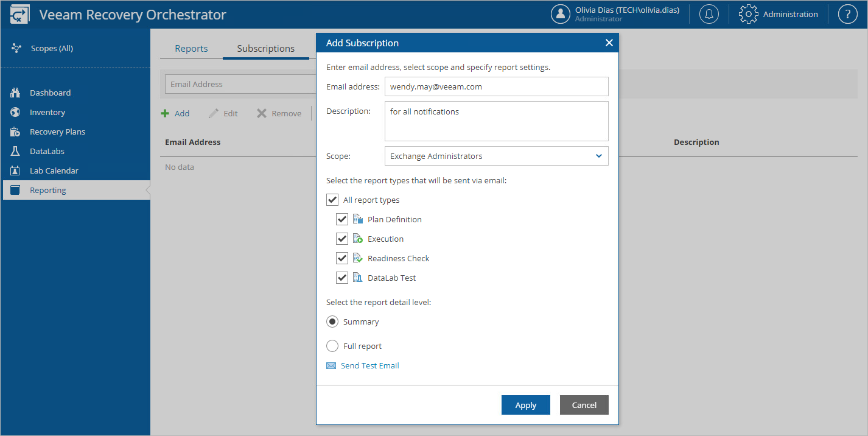Apply the subscription settings
Screen dimensions: 868x436
click(x=525, y=404)
